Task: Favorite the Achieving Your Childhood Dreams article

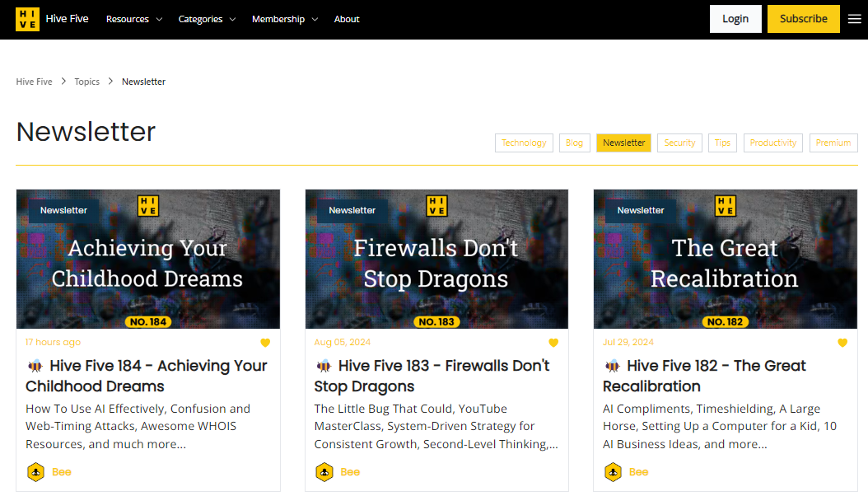Action: coord(265,342)
